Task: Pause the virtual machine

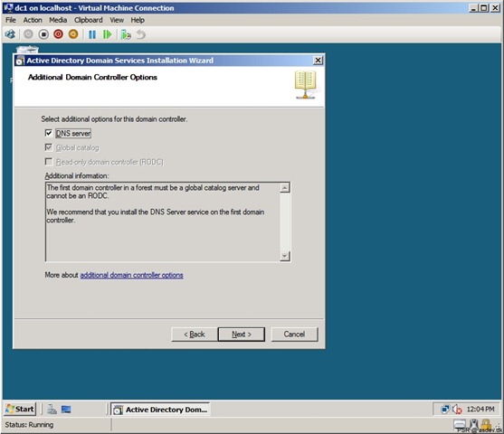Action: pos(92,34)
